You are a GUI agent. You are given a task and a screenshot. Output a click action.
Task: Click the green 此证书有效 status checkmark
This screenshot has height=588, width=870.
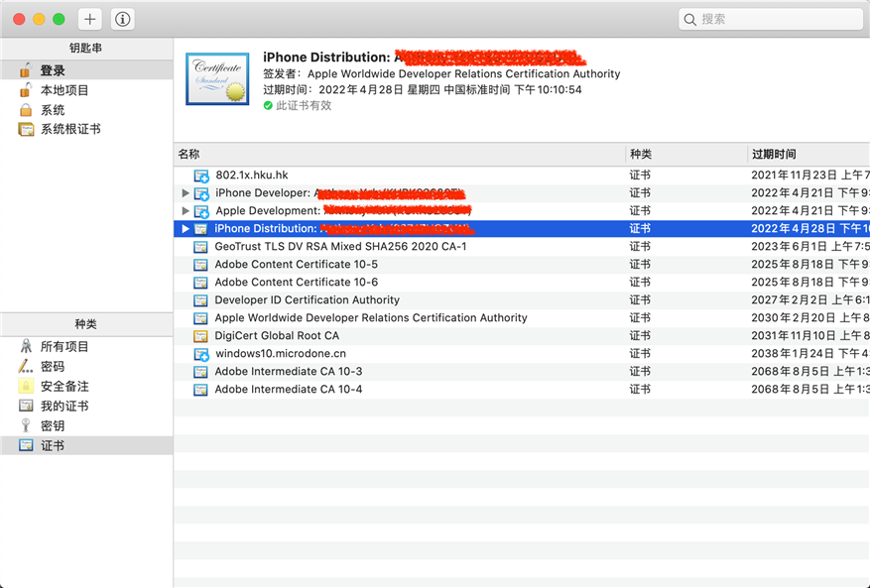(268, 105)
